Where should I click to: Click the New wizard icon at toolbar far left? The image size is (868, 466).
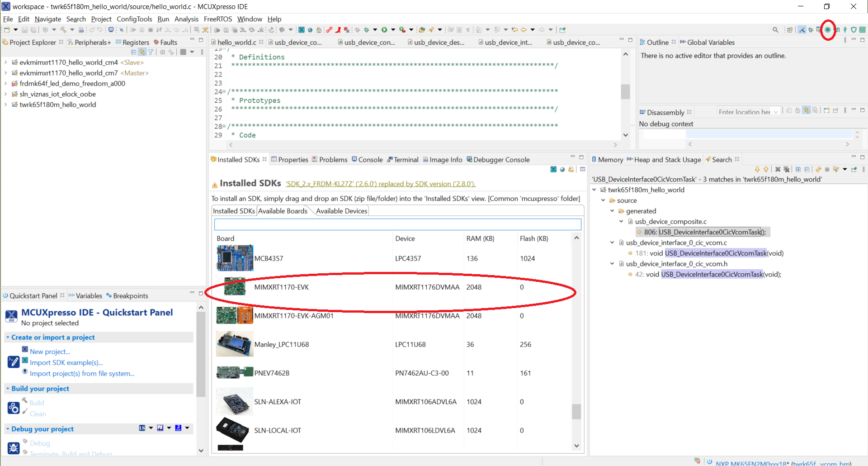click(x=7, y=30)
